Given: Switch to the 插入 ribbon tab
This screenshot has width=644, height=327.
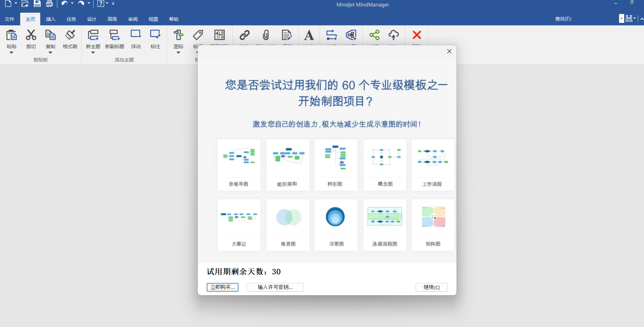Looking at the screenshot, I should pos(51,19).
